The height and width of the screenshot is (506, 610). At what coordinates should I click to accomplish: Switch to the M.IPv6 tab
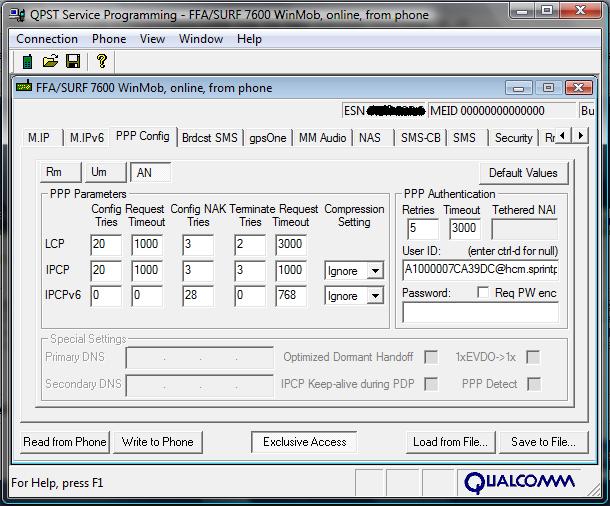click(x=87, y=138)
